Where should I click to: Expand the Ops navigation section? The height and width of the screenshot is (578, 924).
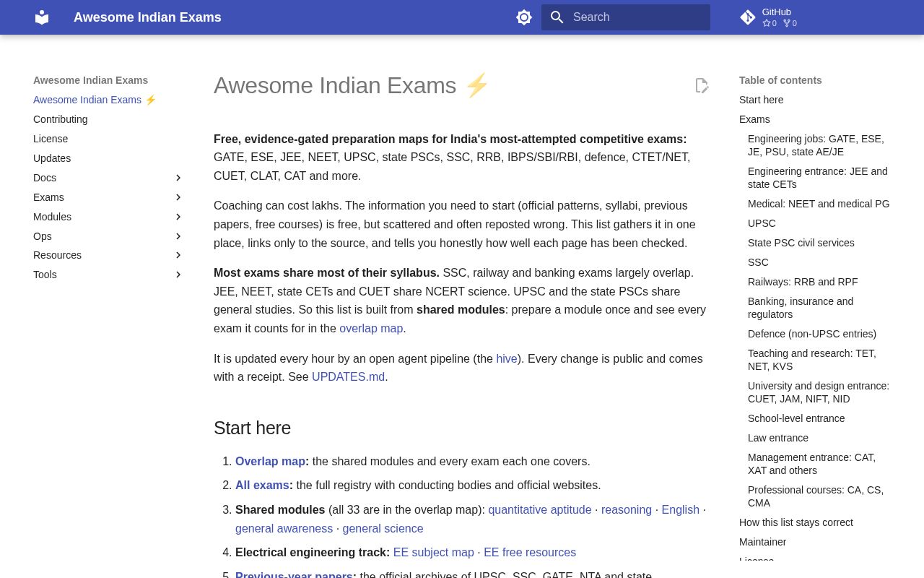[108, 236]
